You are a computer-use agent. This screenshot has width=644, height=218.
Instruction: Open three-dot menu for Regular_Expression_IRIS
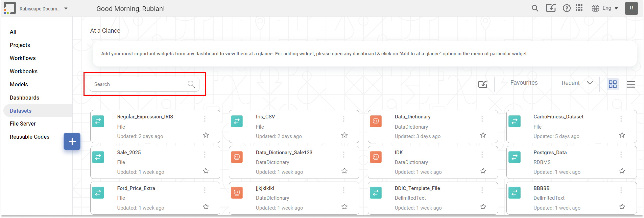(205, 119)
